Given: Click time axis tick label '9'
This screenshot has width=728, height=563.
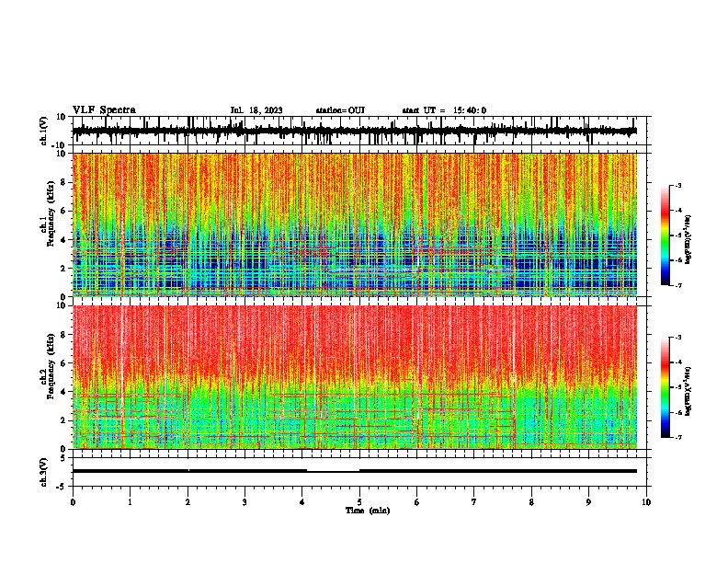Looking at the screenshot, I should tap(588, 502).
